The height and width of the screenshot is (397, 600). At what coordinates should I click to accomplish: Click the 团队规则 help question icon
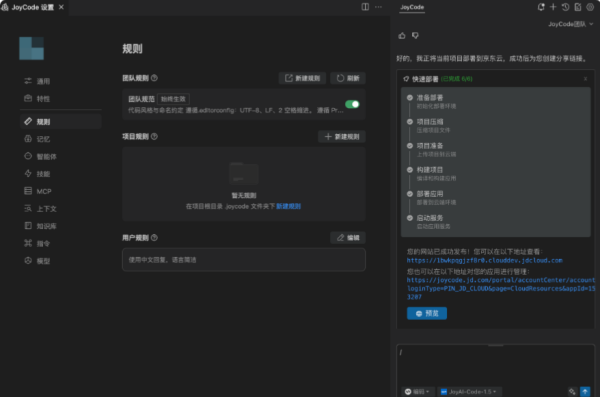click(154, 78)
